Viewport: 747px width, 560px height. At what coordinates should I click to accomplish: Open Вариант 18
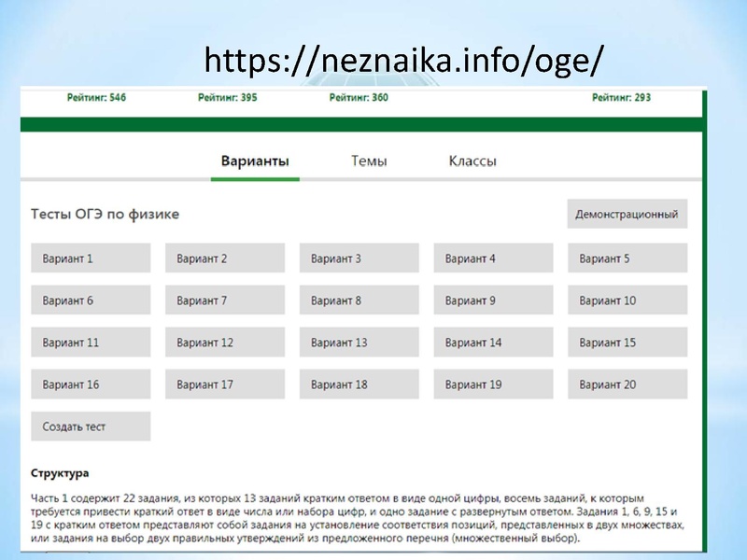tap(359, 385)
